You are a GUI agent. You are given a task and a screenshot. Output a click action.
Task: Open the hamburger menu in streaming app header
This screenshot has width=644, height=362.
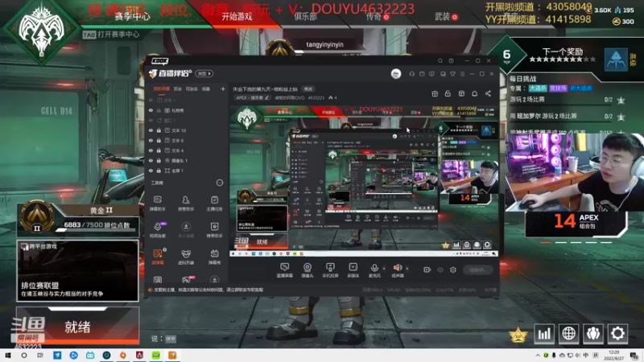(462, 74)
